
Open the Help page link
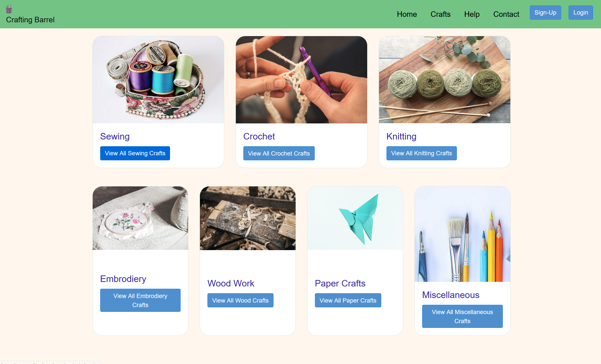[472, 14]
